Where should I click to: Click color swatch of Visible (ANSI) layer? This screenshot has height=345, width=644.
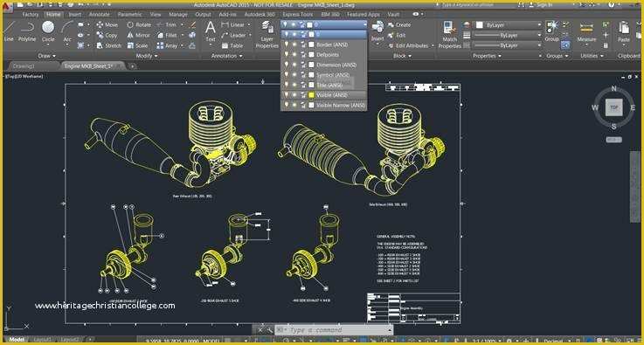point(311,95)
